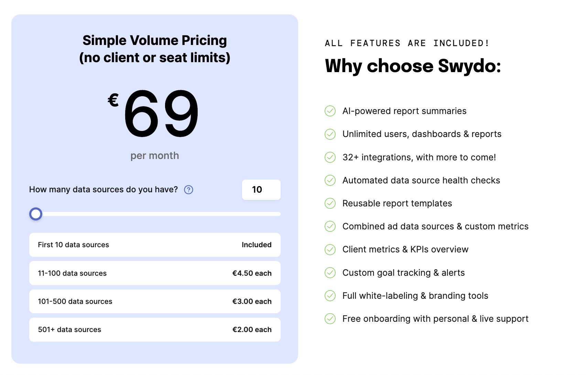This screenshot has width=588, height=375.
Task: Click the '€3.00 each' price
Action: 252,302
